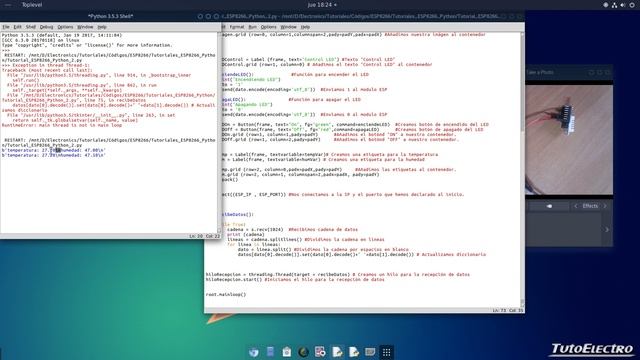Click the Take a Photo window title

tap(540, 73)
